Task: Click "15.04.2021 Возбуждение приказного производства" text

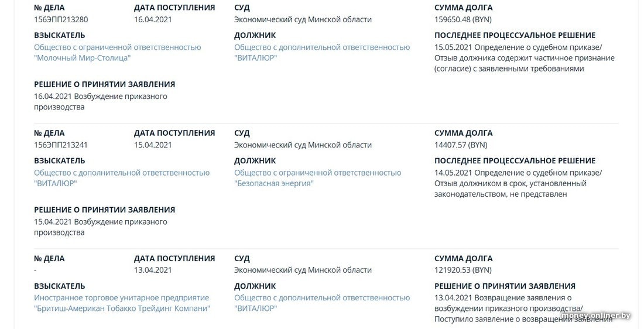Action: click(x=100, y=227)
